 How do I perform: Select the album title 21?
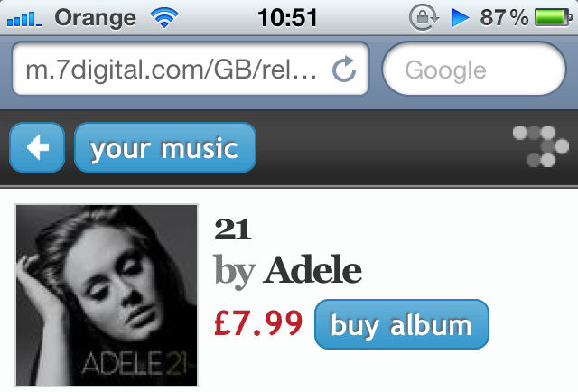point(233,229)
